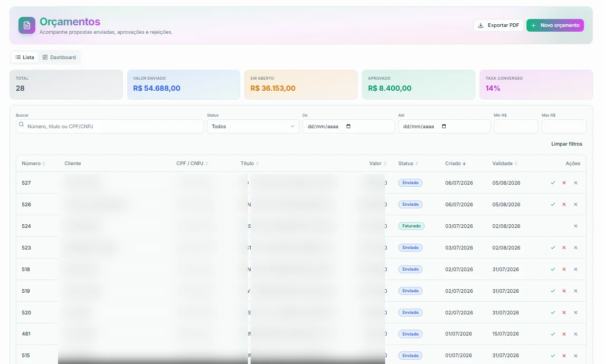
Task: Delete quote 527 with gray X
Action: coord(576,183)
